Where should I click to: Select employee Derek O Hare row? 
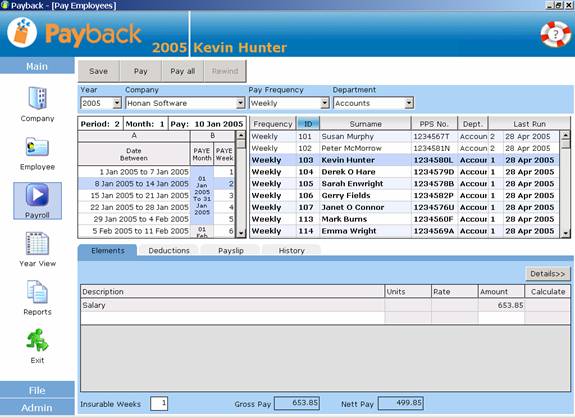[x=404, y=172]
